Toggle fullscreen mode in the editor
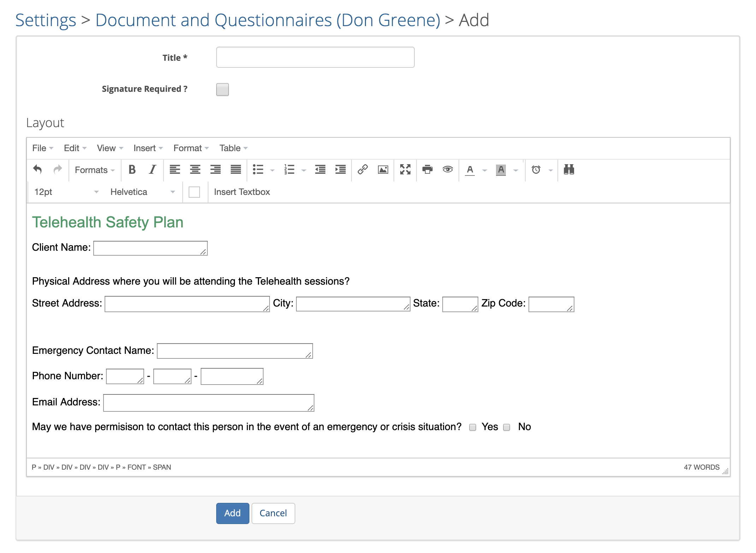This screenshot has height=553, width=756. [x=405, y=170]
